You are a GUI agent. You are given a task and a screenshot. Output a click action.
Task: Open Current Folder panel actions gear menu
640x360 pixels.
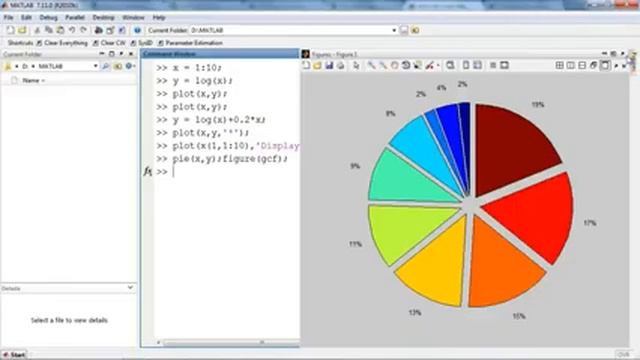pos(129,66)
